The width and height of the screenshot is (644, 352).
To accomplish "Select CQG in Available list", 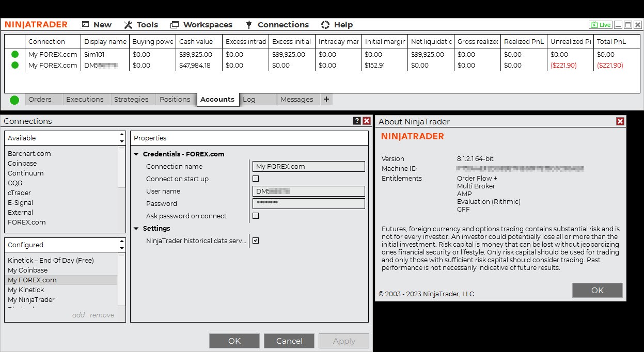I will [15, 183].
